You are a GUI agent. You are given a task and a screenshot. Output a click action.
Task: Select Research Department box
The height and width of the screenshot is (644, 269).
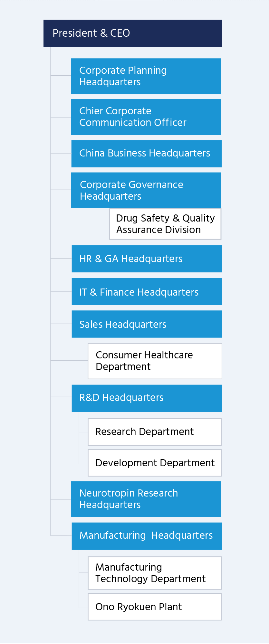point(155,432)
